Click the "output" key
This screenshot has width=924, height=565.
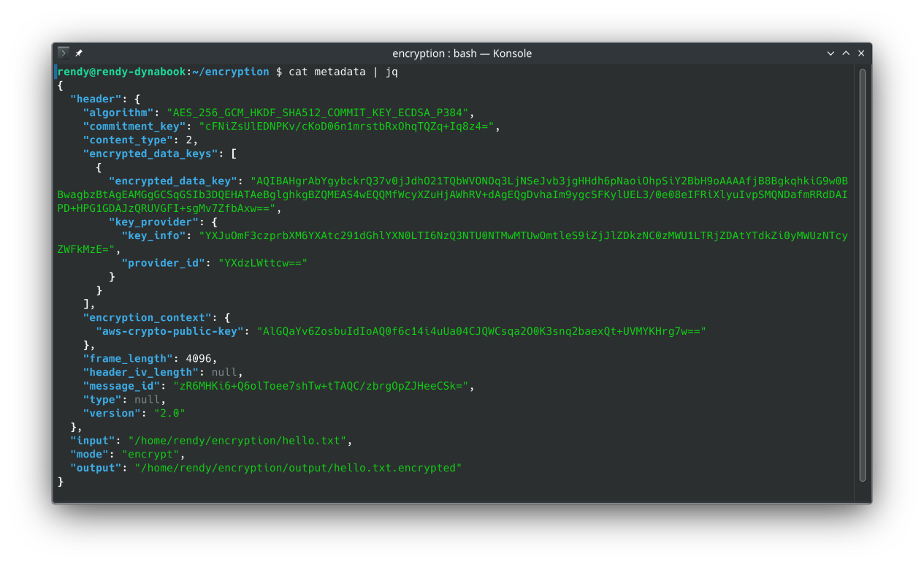96,468
